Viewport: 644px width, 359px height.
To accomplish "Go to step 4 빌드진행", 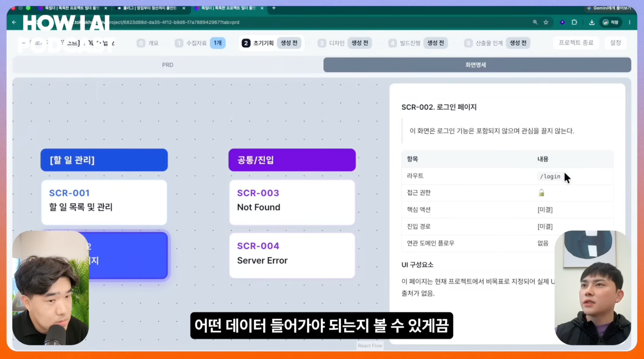I will point(404,43).
